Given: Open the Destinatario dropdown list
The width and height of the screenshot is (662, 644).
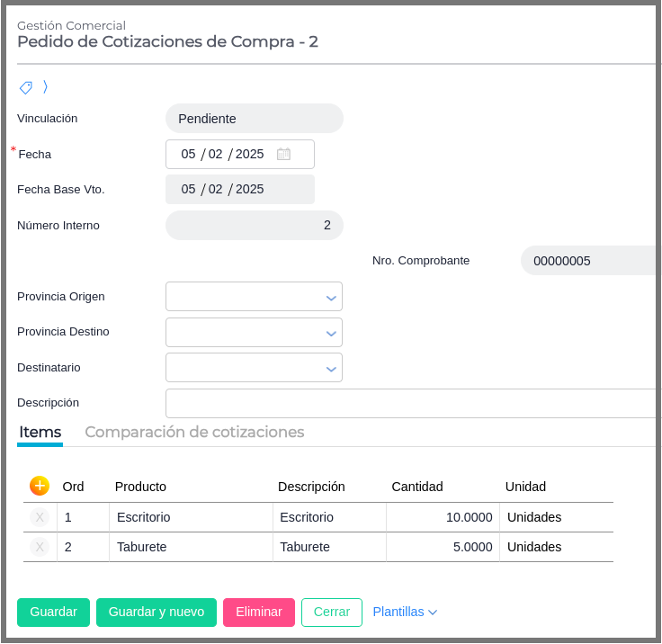Looking at the screenshot, I should (254, 368).
